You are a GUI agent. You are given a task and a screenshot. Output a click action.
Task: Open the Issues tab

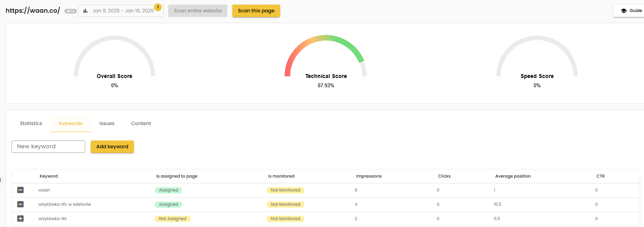[107, 124]
